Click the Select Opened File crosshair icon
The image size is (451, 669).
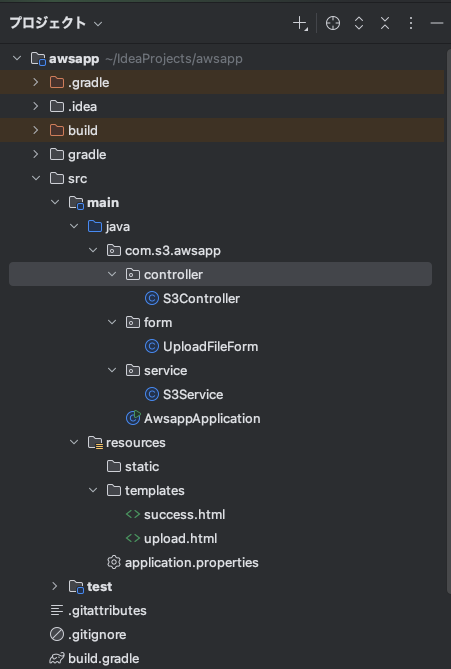pos(333,23)
